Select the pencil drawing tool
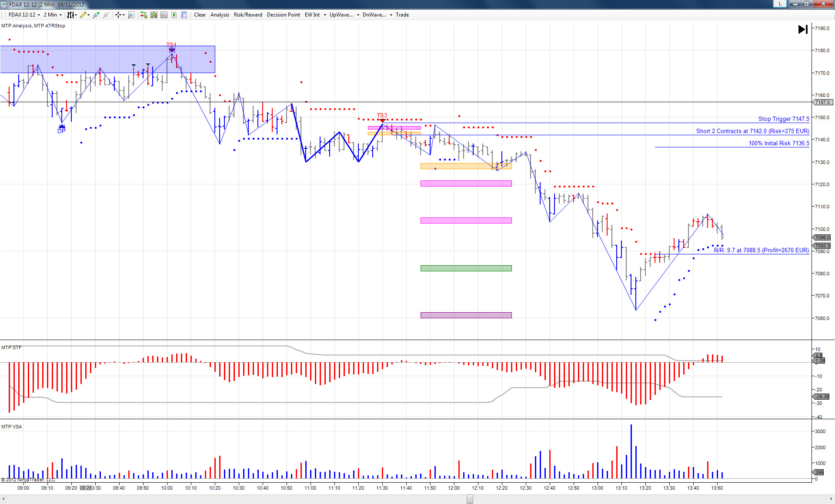Screen dimensions: 835x504 click(83, 15)
